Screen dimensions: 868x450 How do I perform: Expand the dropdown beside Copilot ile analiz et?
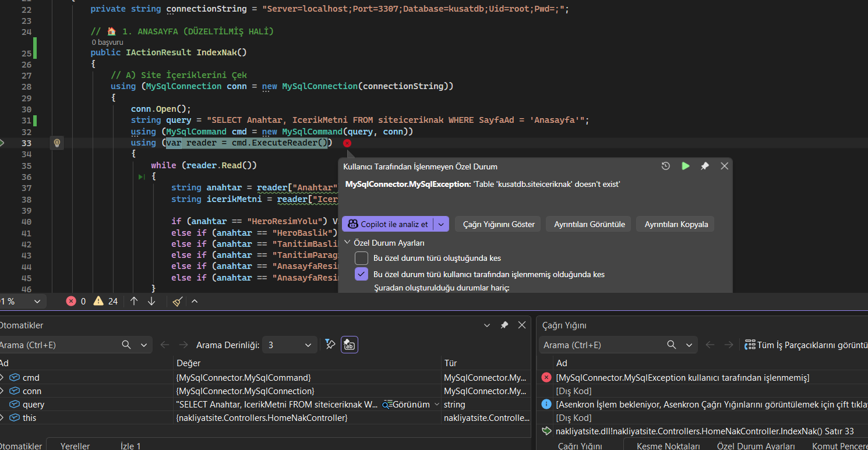click(x=442, y=224)
